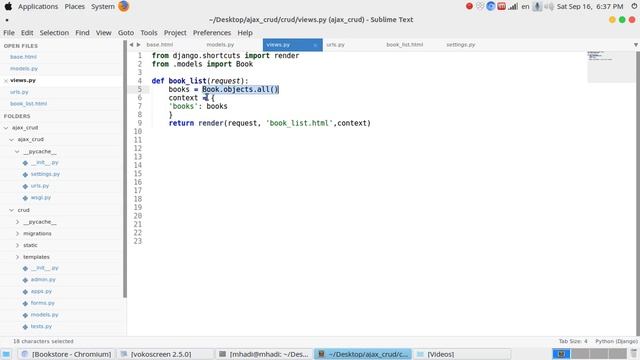640x360 pixels.
Task: Open base.html in Open Files list
Action: tap(23, 57)
